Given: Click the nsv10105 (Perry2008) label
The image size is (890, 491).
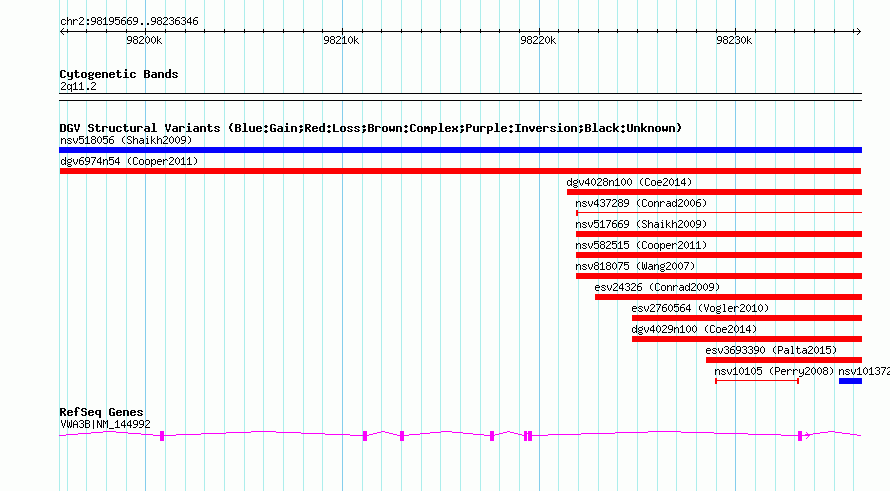Looking at the screenshot, I should click(x=774, y=371).
